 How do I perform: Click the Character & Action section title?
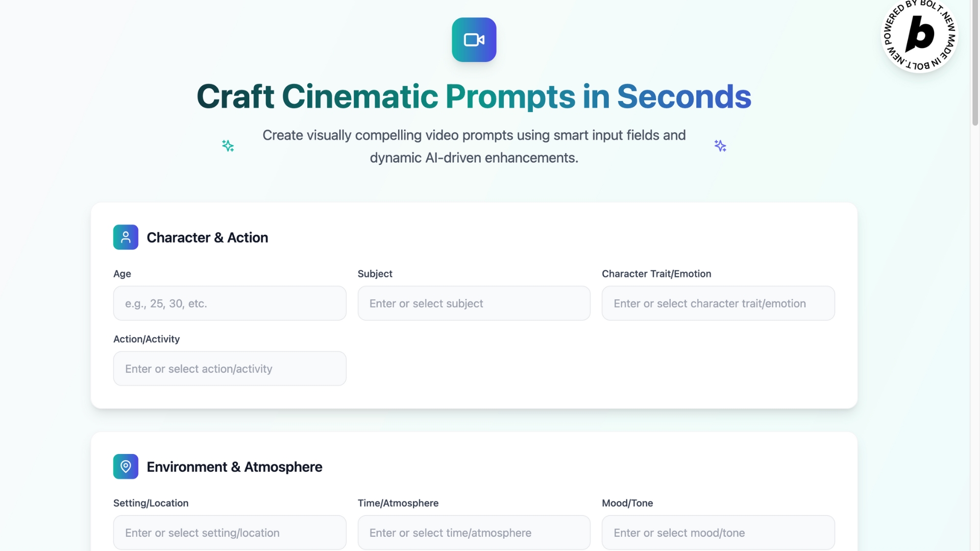[x=207, y=237]
